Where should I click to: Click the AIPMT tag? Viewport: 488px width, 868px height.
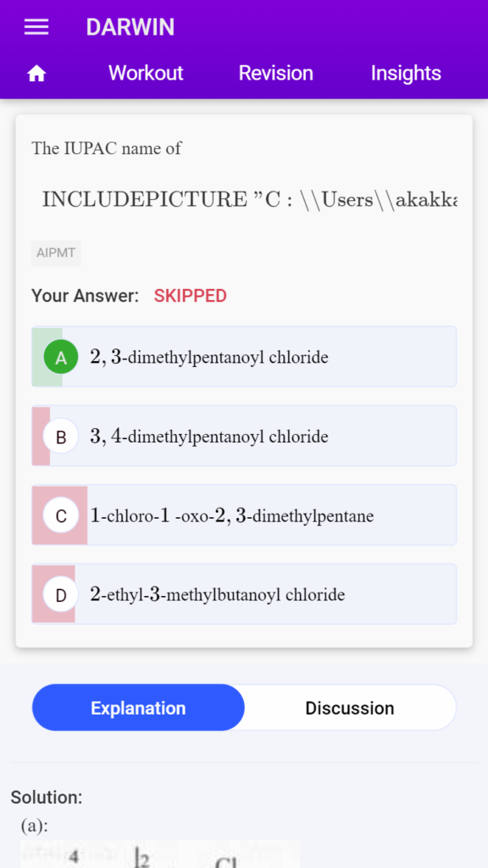pyautogui.click(x=56, y=253)
